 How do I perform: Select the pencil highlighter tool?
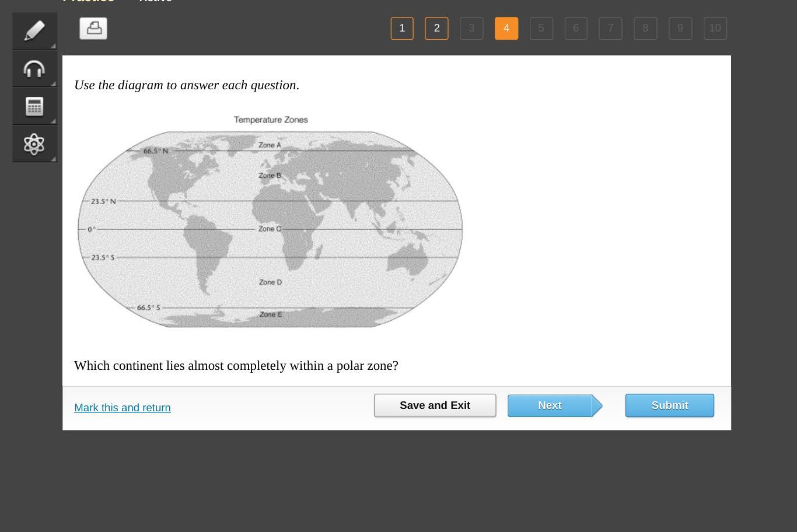34,31
